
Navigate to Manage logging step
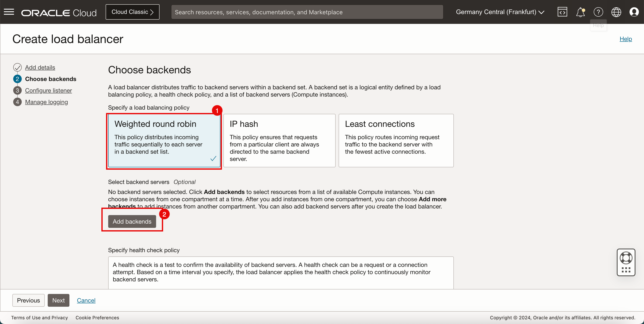pos(46,102)
